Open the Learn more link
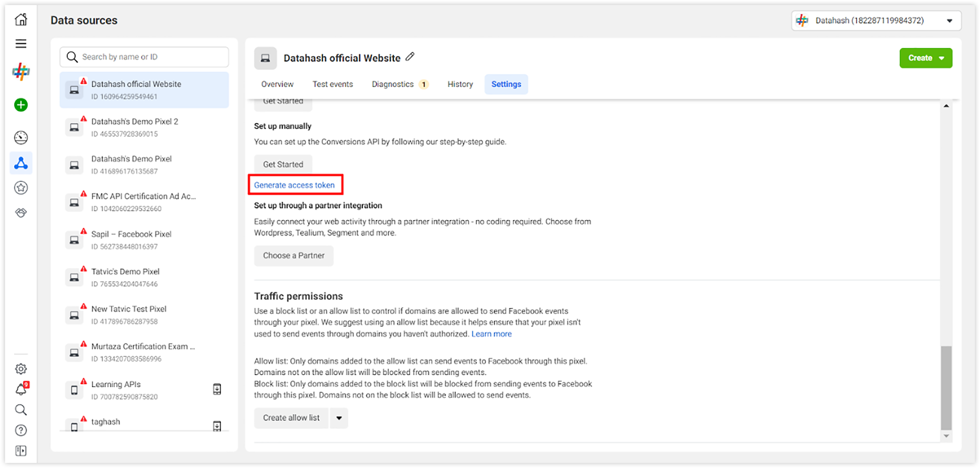The image size is (980, 468). [x=492, y=334]
